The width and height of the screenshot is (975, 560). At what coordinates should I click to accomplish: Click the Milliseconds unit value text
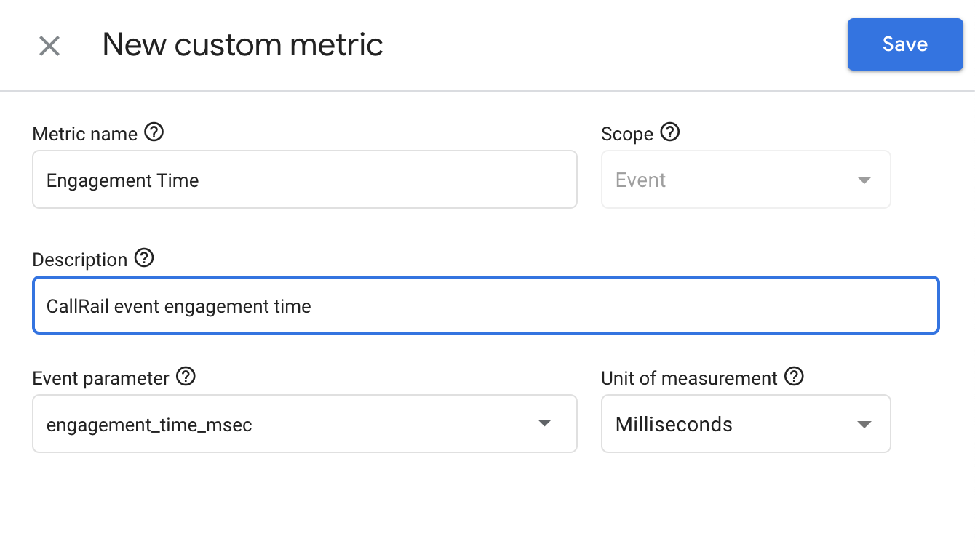tap(674, 425)
